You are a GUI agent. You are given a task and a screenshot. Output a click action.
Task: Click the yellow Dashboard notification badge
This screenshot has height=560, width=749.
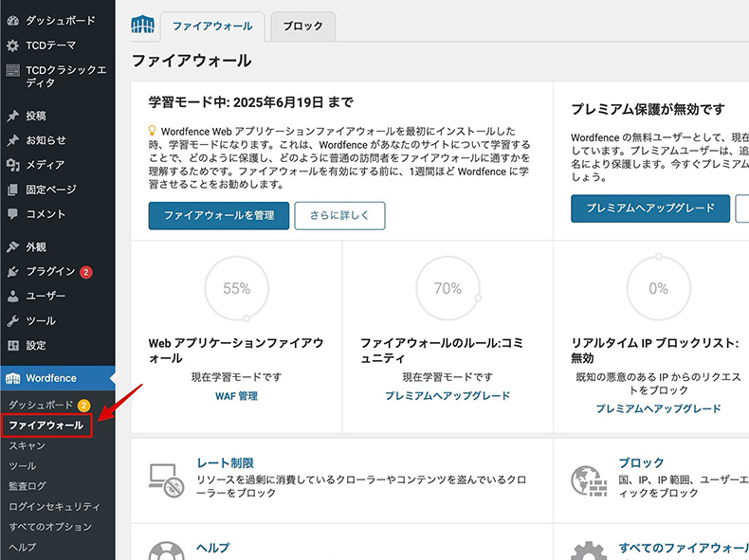[83, 406]
